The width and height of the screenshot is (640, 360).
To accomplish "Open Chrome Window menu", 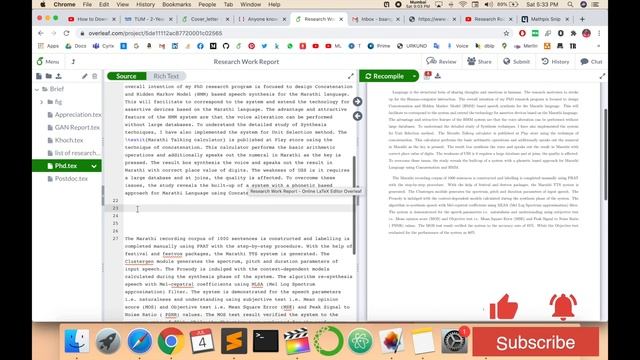I will (251, 4).
